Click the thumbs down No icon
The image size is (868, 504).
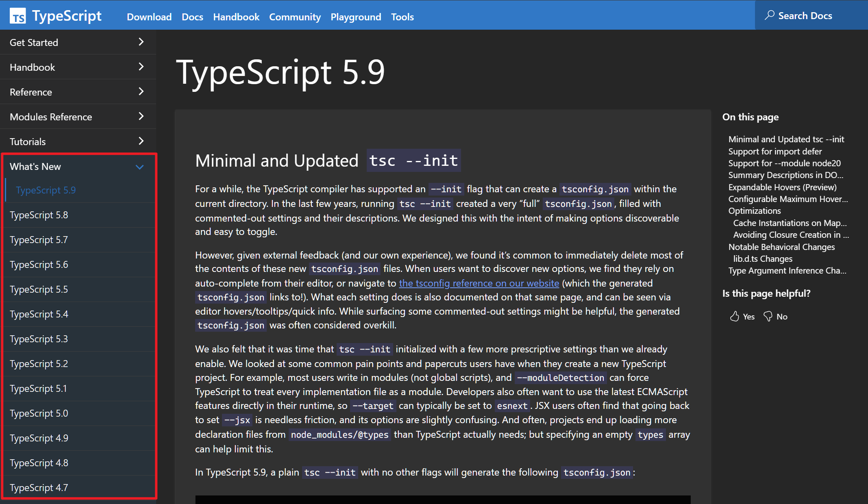pos(768,317)
